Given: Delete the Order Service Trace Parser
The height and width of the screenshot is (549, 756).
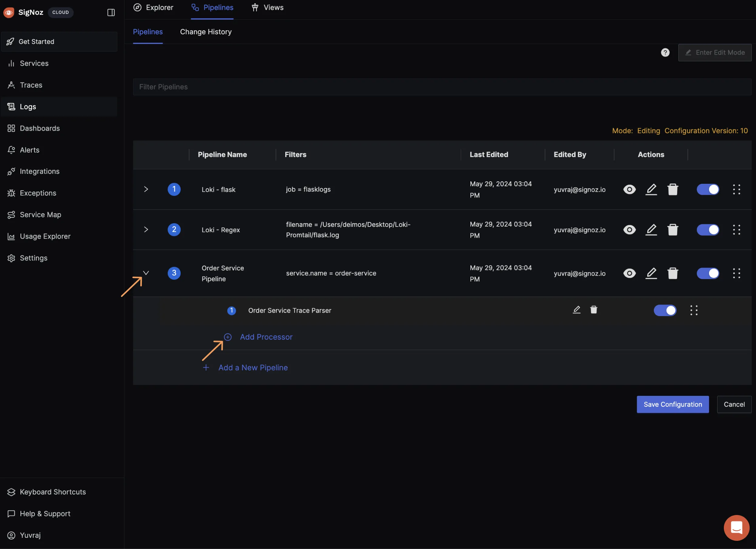Looking at the screenshot, I should pyautogui.click(x=594, y=310).
